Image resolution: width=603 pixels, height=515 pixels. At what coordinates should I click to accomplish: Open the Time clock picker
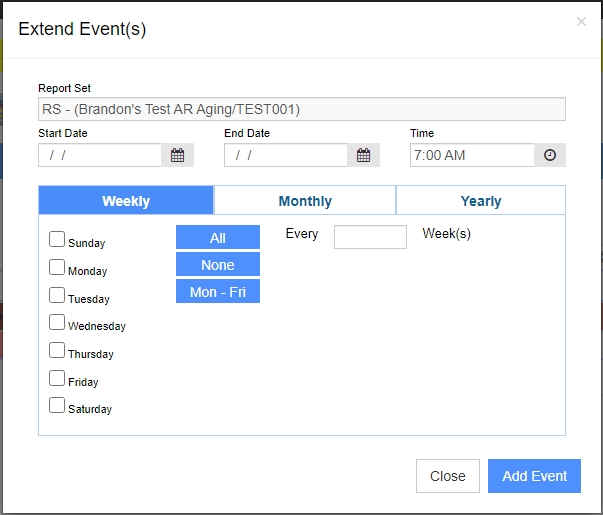(x=550, y=155)
